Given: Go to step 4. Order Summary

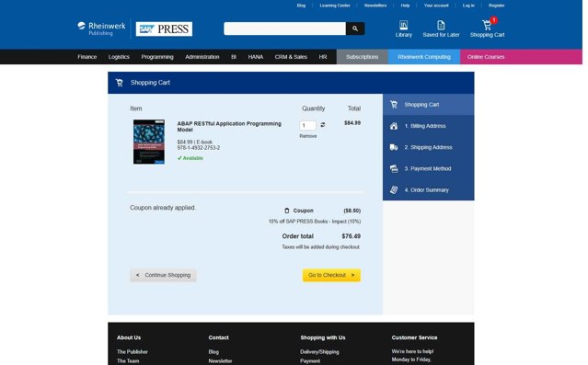Looking at the screenshot, I should pyautogui.click(x=428, y=190).
